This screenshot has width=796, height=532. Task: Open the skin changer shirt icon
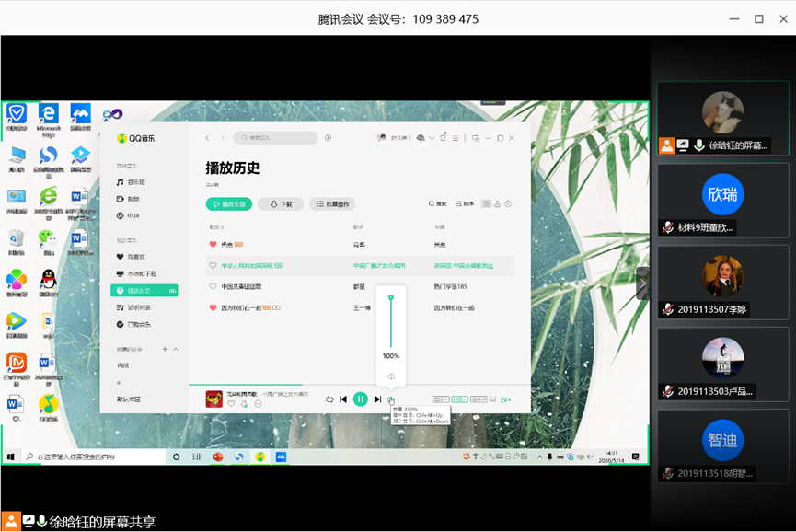tap(443, 137)
